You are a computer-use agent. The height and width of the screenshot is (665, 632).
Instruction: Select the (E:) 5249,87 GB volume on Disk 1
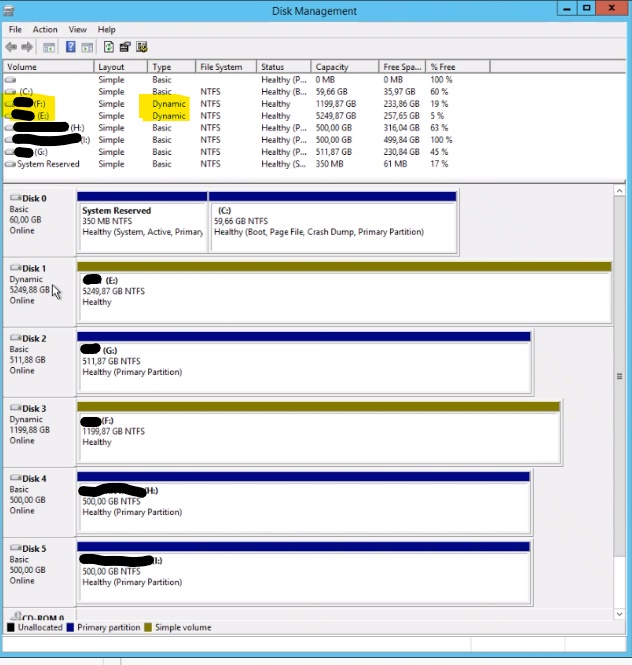coord(344,293)
